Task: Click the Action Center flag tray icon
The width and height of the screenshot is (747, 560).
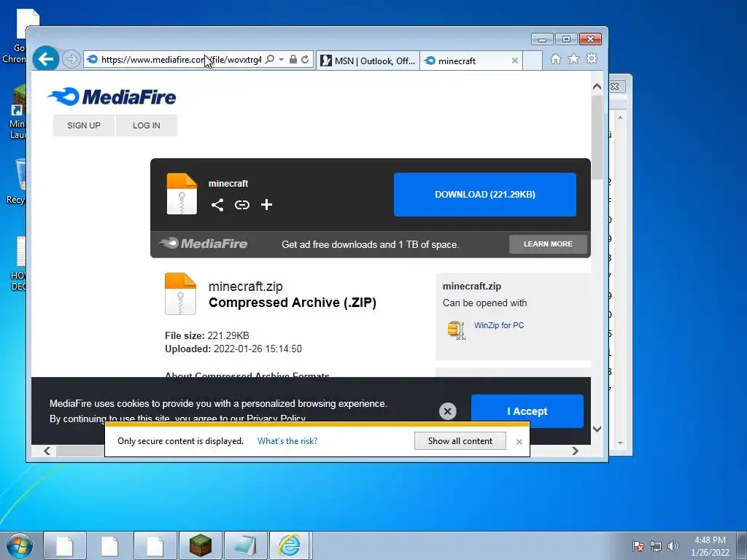Action: pyautogui.click(x=638, y=546)
